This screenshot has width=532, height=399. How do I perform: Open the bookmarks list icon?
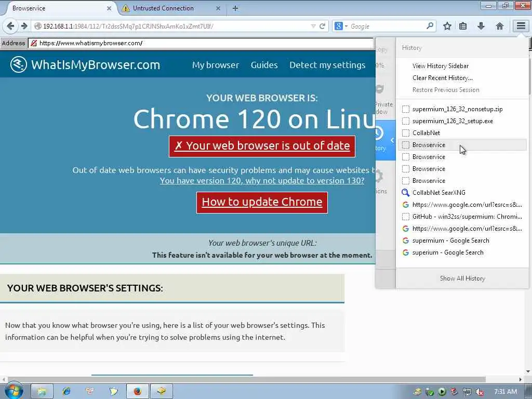click(463, 26)
